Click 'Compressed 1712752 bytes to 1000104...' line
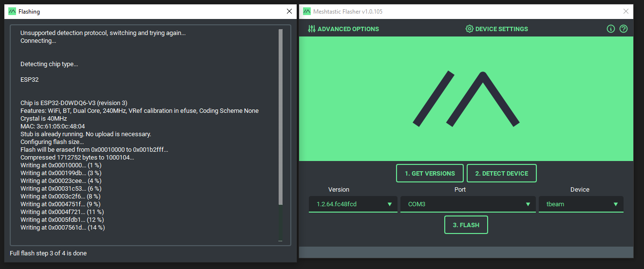The width and height of the screenshot is (644, 269). tap(77, 158)
